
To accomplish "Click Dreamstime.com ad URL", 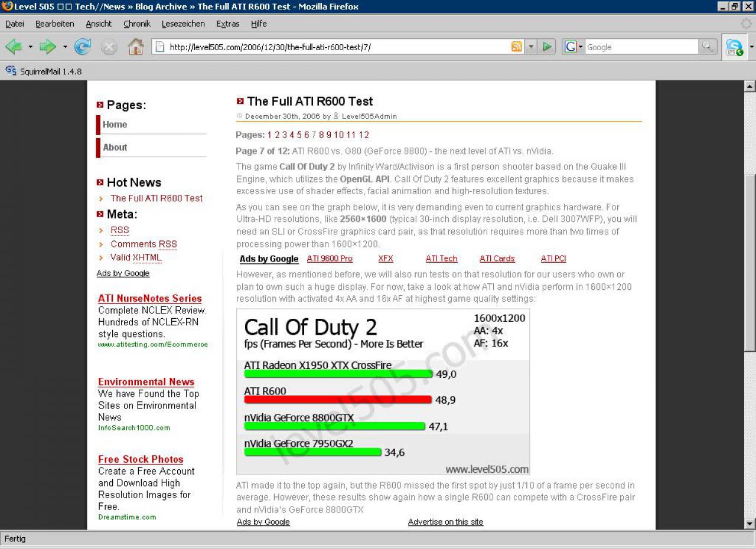I will pyautogui.click(x=127, y=517).
